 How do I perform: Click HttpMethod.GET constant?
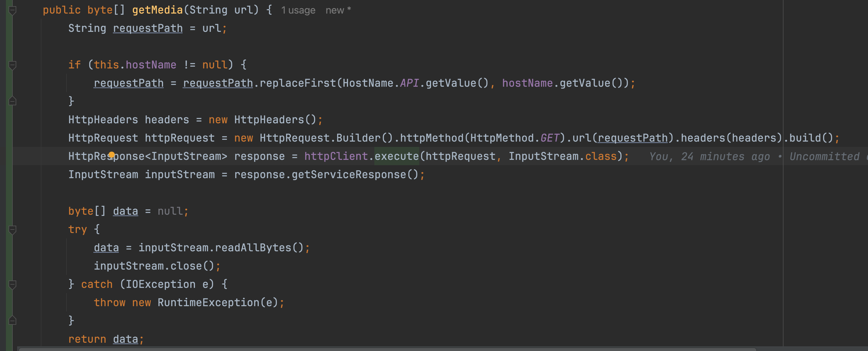550,138
